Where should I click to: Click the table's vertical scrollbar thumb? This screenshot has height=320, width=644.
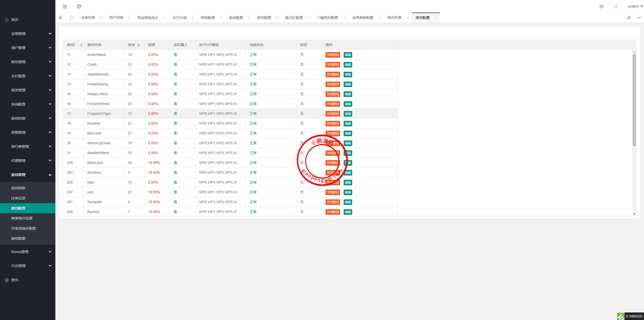click(x=634, y=100)
